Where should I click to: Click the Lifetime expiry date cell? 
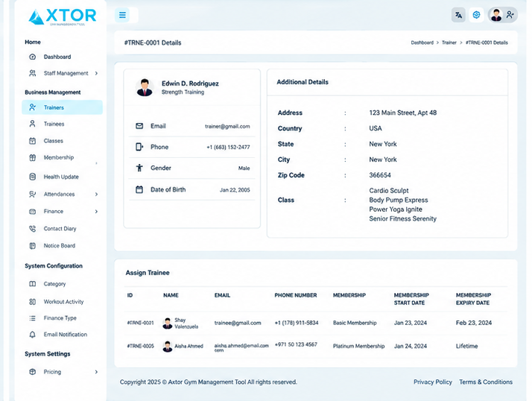point(467,346)
